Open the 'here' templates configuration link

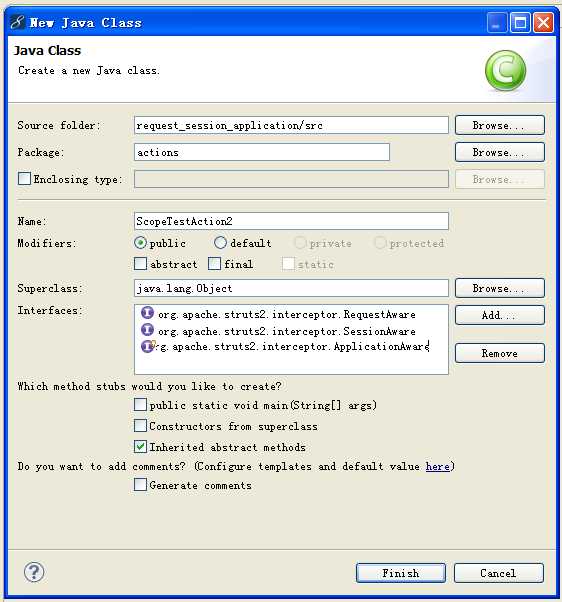click(x=438, y=466)
